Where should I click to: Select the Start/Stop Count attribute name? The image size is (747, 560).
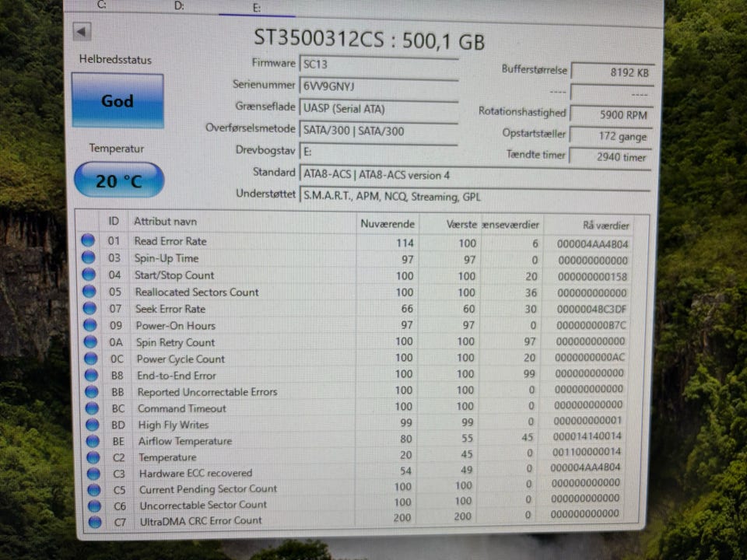click(x=174, y=275)
